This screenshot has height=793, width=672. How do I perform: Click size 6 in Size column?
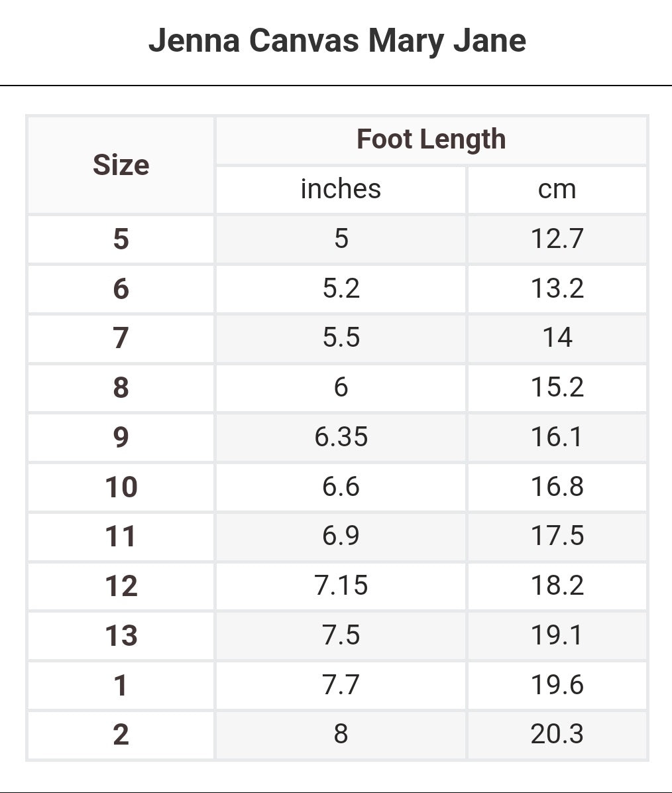[121, 288]
